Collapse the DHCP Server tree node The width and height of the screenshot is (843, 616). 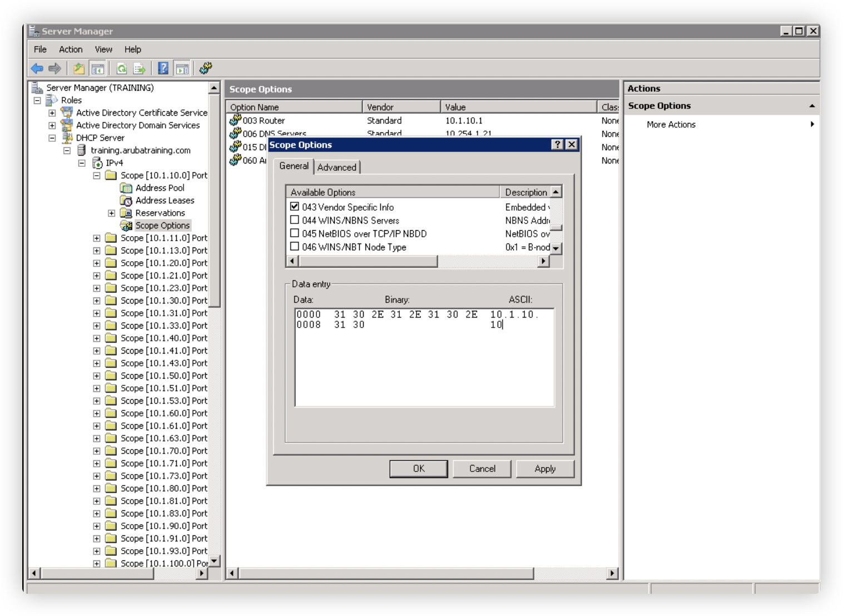pyautogui.click(x=52, y=138)
